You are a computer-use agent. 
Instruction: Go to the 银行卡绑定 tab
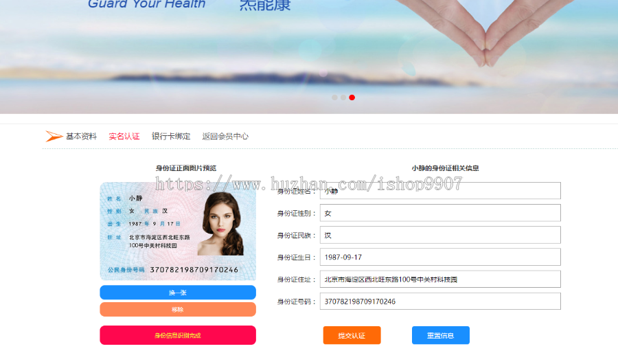click(171, 136)
